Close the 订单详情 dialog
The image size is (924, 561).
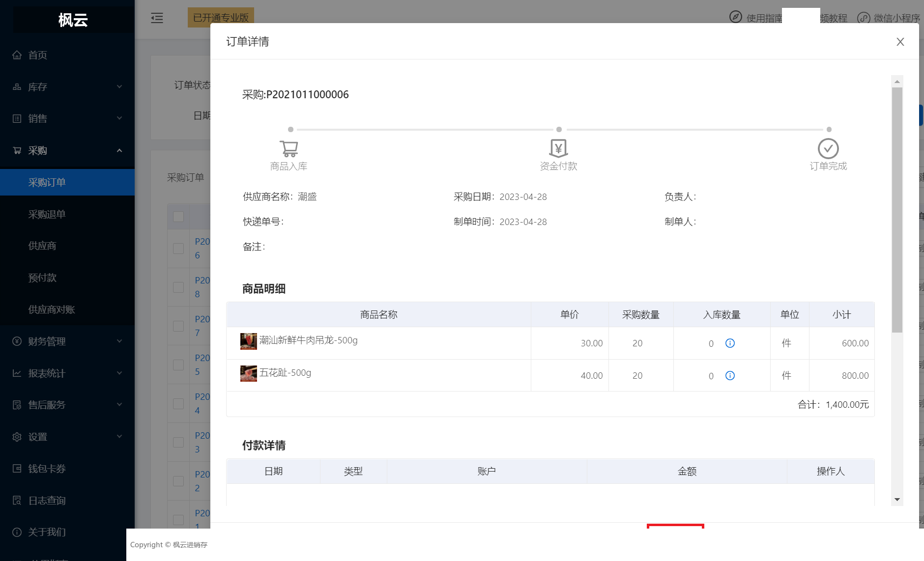tap(900, 42)
